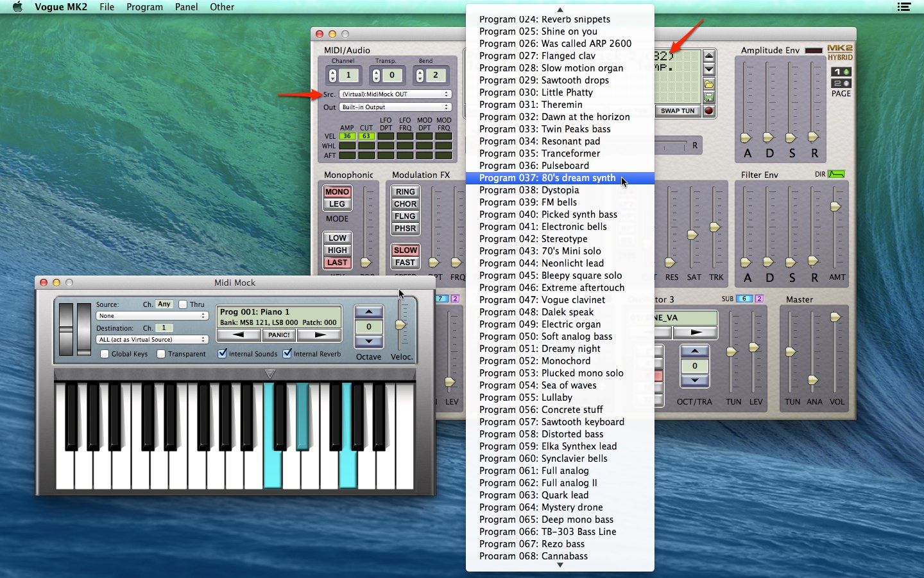Viewport: 924px width, 578px height.
Task: Open the Src. MIDI source dropdown
Action: pyautogui.click(x=395, y=94)
